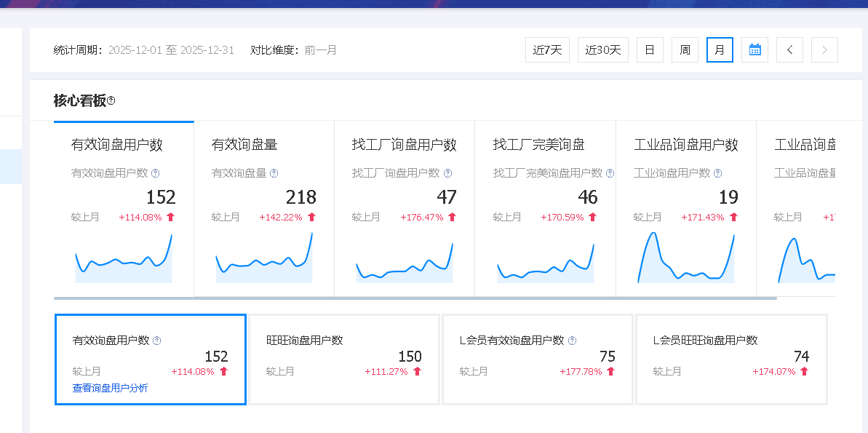Click the 核心看板 heading
The height and width of the screenshot is (433, 868).
click(x=80, y=100)
